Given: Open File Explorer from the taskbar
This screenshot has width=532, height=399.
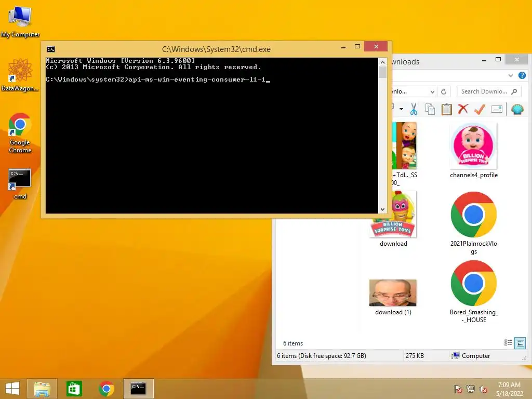Looking at the screenshot, I should (x=42, y=389).
